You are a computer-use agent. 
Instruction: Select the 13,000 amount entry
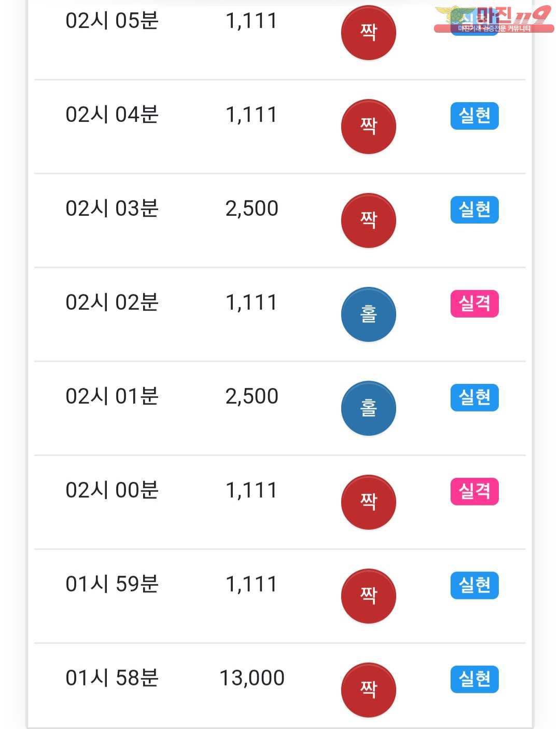[x=252, y=678]
